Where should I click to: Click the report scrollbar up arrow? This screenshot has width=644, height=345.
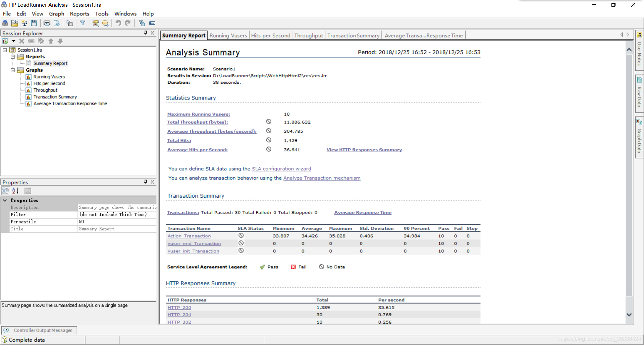pyautogui.click(x=629, y=50)
